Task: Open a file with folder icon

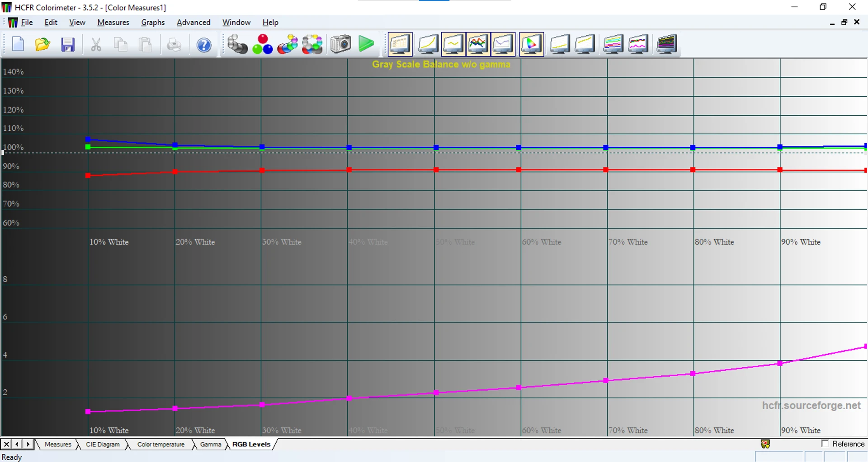Action: (x=42, y=44)
